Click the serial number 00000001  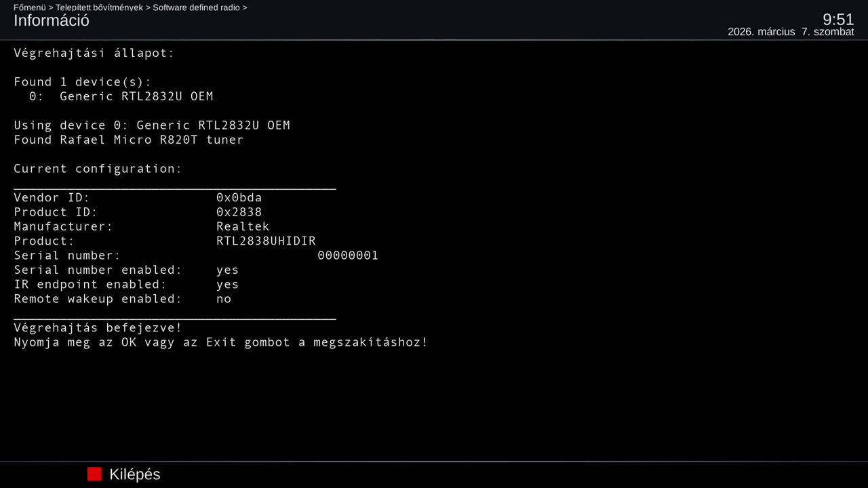coord(348,256)
